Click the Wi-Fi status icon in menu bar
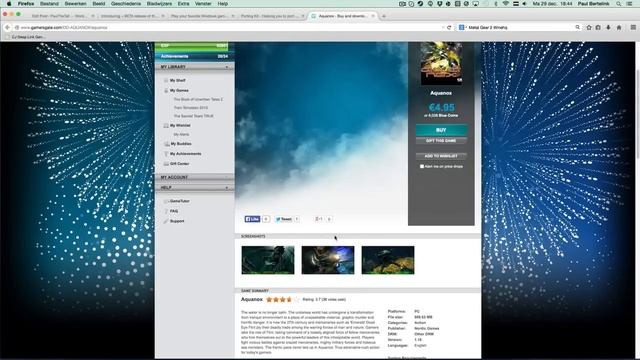 click(x=506, y=4)
